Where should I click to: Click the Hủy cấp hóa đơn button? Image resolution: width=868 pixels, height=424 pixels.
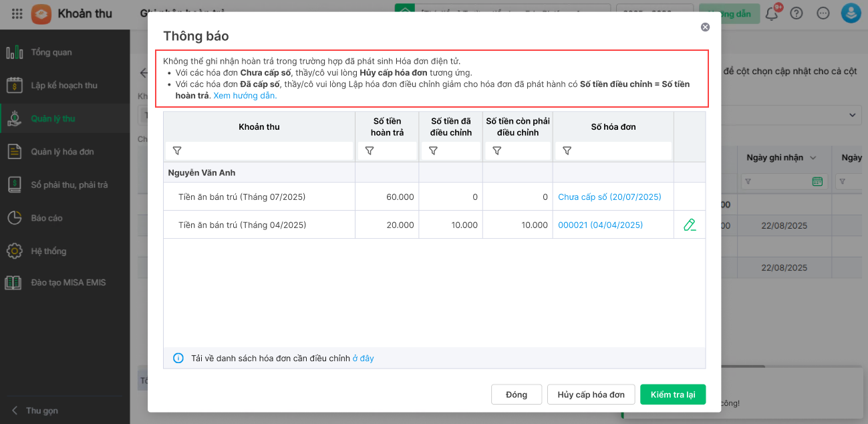(591, 395)
